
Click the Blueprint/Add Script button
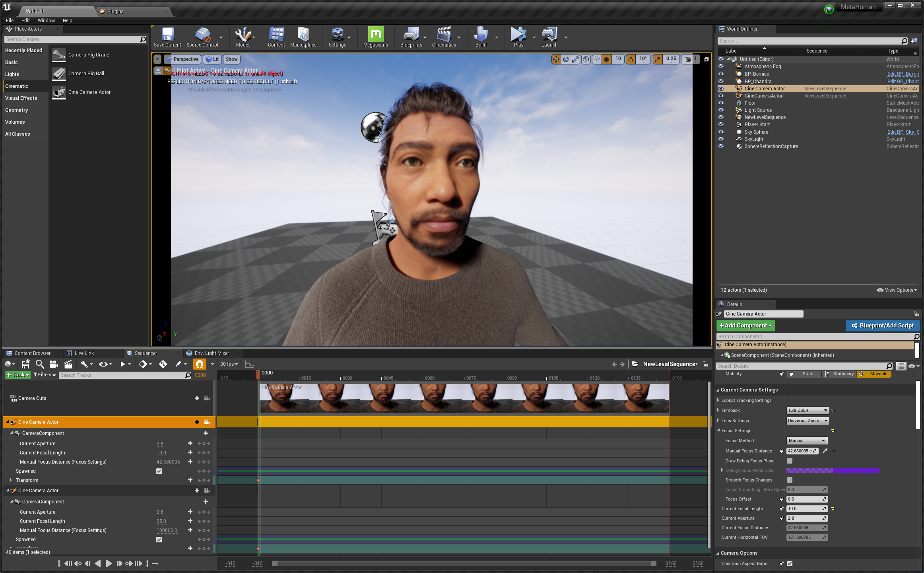882,325
